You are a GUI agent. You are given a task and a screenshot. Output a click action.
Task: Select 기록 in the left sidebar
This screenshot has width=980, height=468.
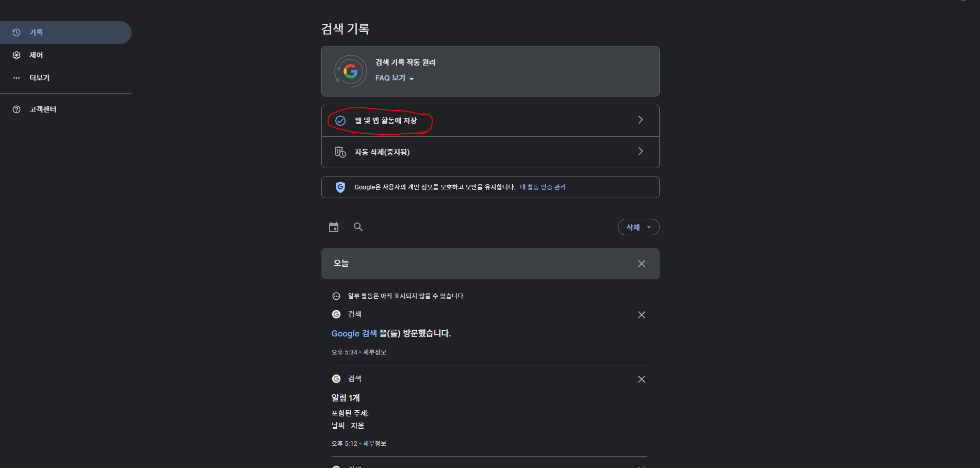36,32
